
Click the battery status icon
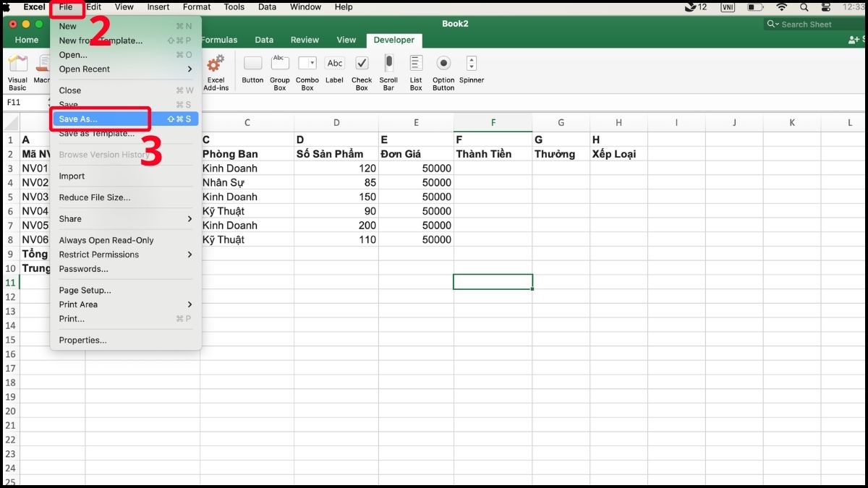pyautogui.click(x=754, y=7)
